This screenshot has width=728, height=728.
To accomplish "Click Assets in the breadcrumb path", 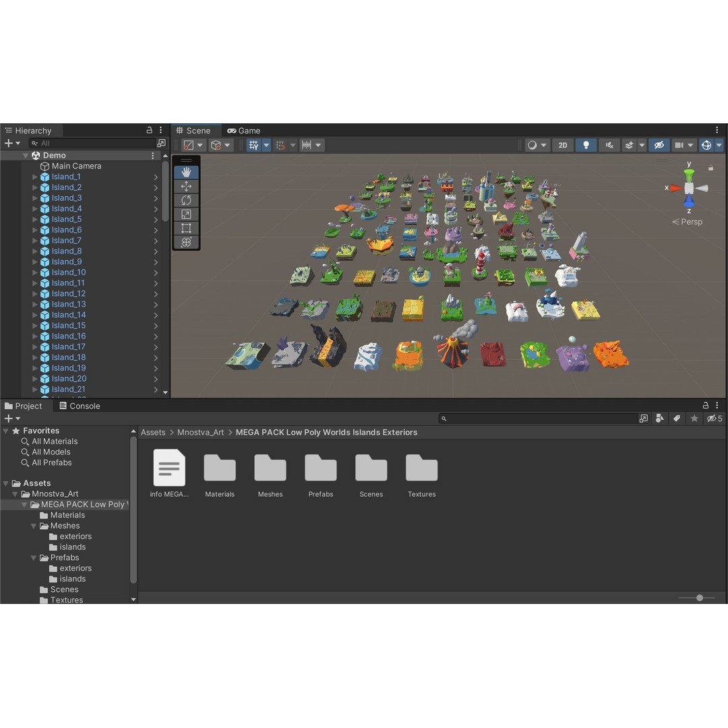I will [153, 432].
